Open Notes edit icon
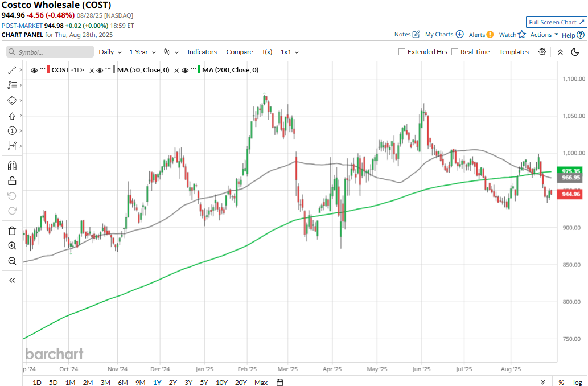The width and height of the screenshot is (588, 386). (x=416, y=34)
